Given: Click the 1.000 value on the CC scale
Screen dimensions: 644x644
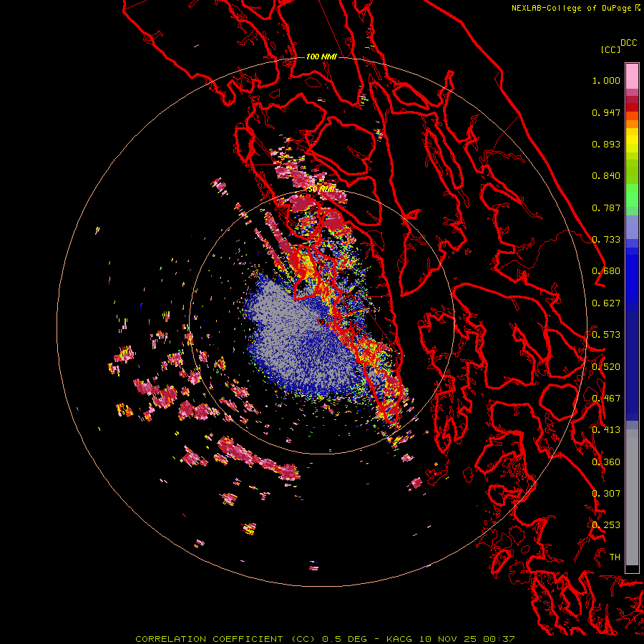Looking at the screenshot, I should (606, 80).
